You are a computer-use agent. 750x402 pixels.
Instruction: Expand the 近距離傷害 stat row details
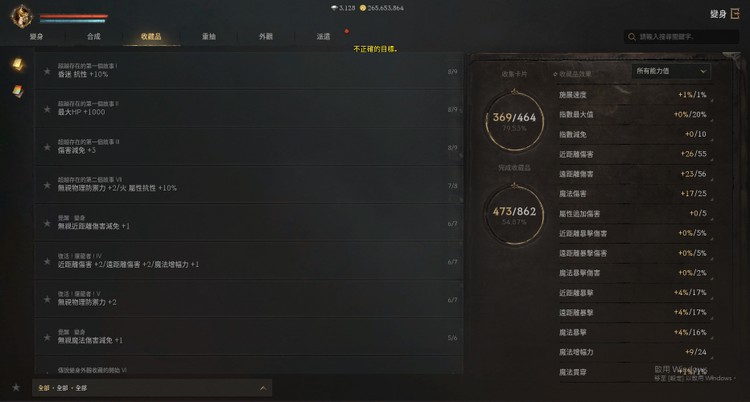[x=635, y=154]
